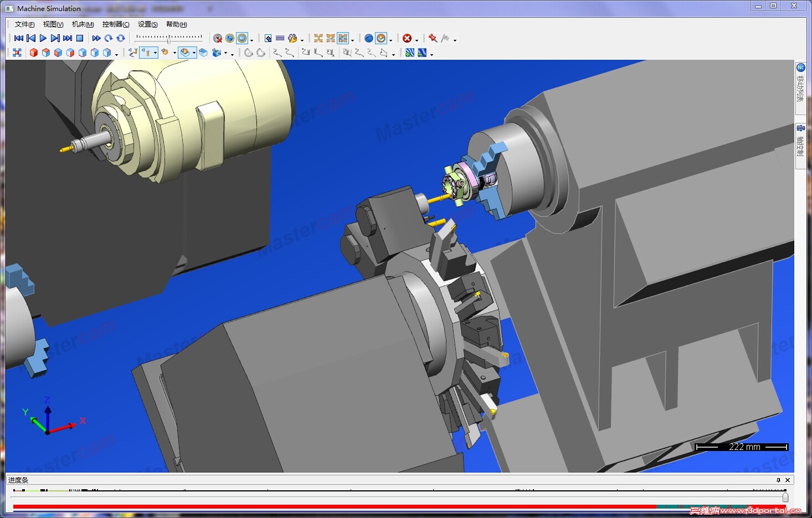The width and height of the screenshot is (812, 518).
Task: Click the remove blue texture icon
Action: (422, 53)
